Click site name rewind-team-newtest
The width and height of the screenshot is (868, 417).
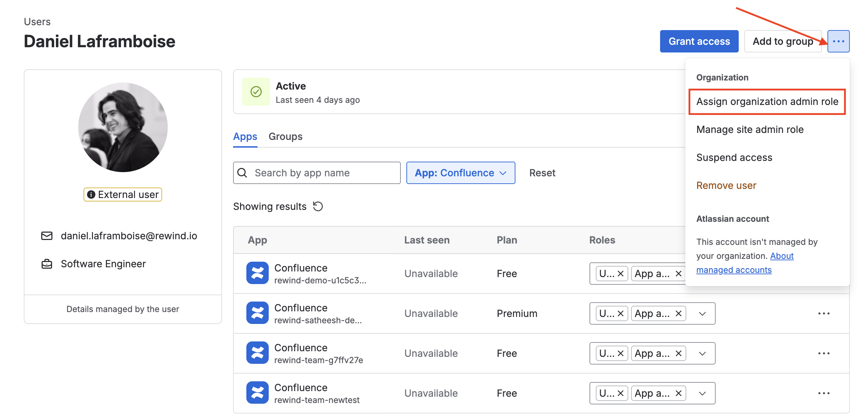317,400
